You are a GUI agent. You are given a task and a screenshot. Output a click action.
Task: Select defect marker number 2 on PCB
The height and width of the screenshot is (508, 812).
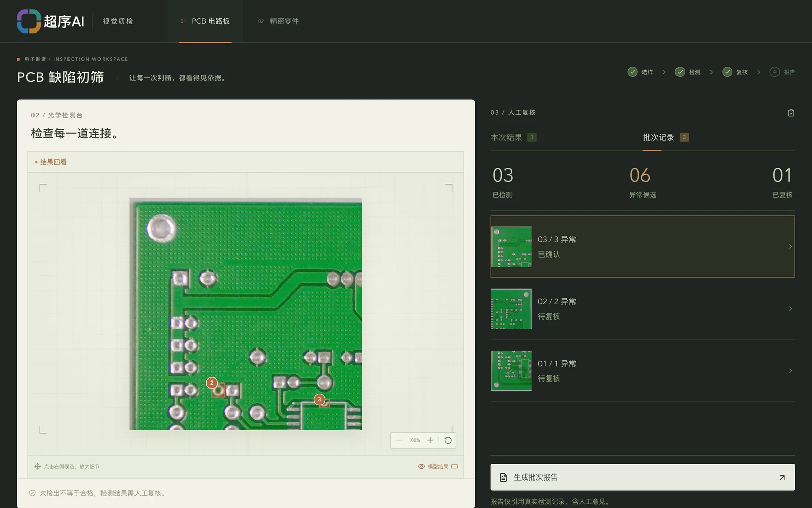(212, 383)
